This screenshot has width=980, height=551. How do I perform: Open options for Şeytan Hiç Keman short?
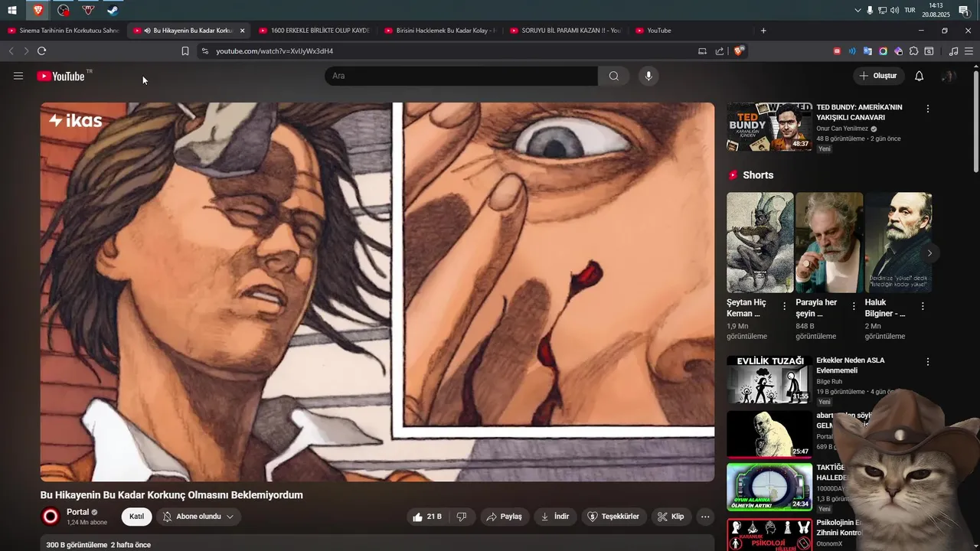pos(784,306)
